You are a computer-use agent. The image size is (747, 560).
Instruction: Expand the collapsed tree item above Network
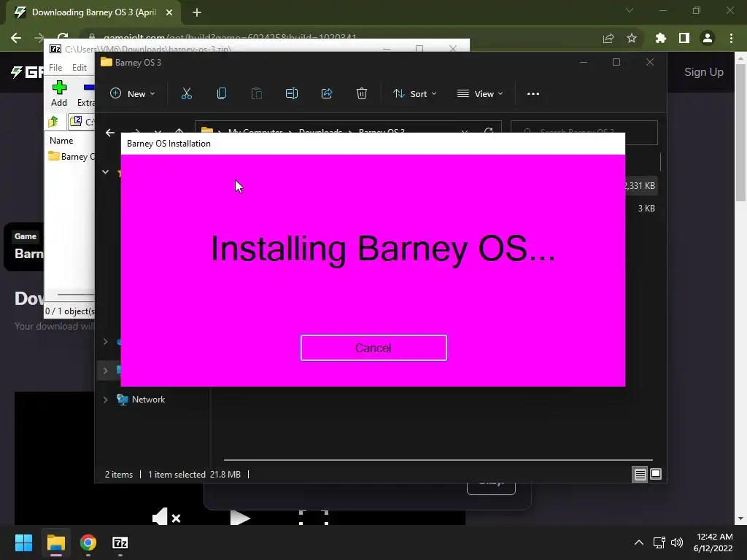(x=105, y=370)
